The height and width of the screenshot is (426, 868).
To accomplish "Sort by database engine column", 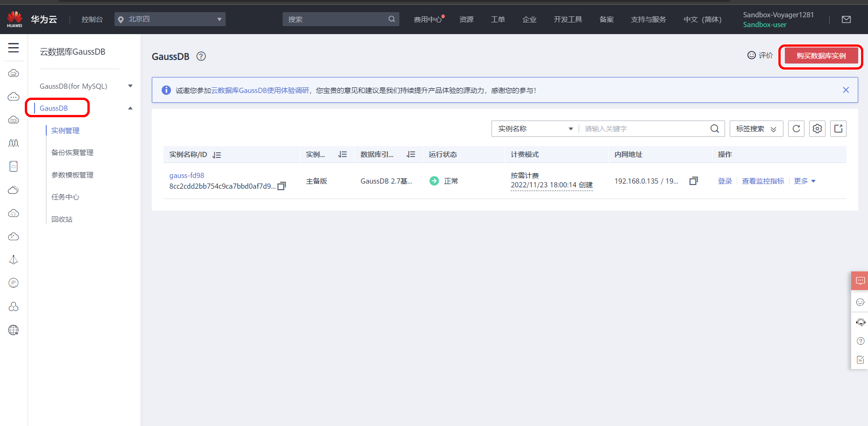I will pos(411,154).
